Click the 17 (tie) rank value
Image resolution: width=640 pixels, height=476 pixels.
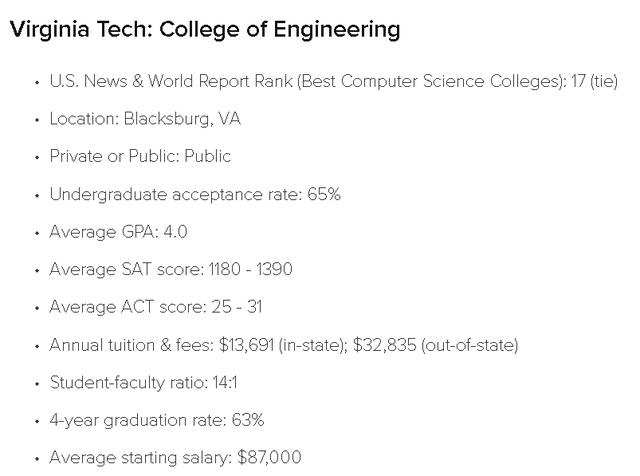(594, 81)
